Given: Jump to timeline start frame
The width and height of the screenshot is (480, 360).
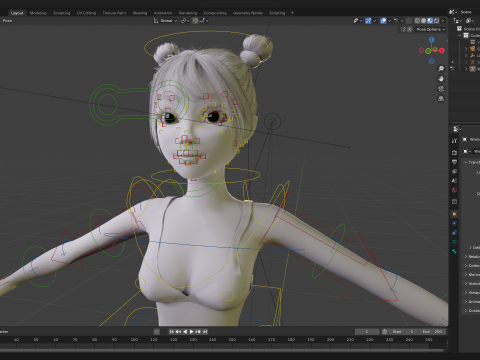Looking at the screenshot, I should pos(172,331).
